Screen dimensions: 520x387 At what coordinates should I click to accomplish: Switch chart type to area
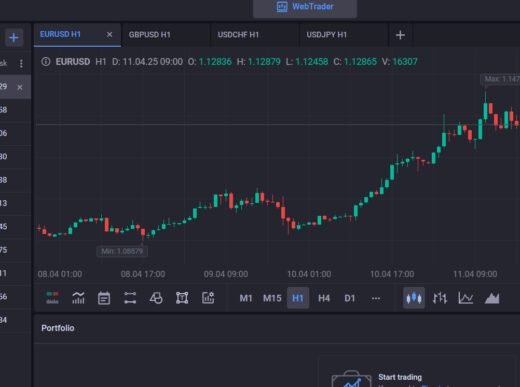(x=492, y=298)
